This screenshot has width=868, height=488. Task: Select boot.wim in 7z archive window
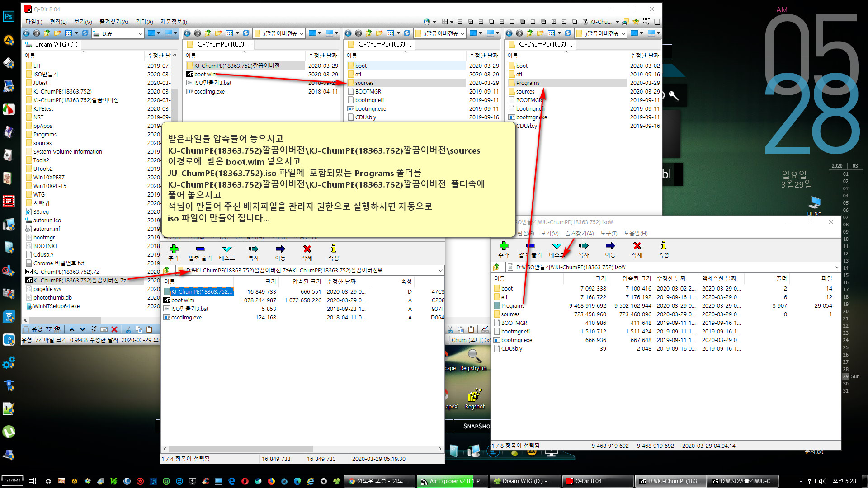183,300
